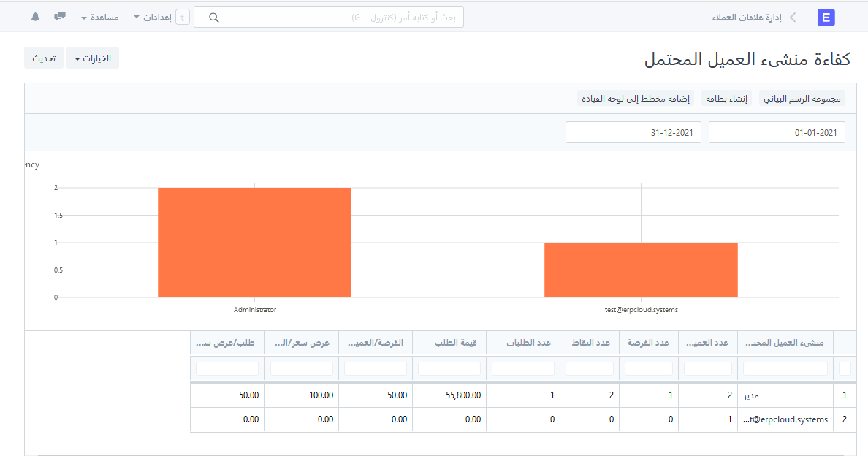Click the breadcrumb chevron arrow
This screenshot has height=456, width=868.
pos(793,18)
